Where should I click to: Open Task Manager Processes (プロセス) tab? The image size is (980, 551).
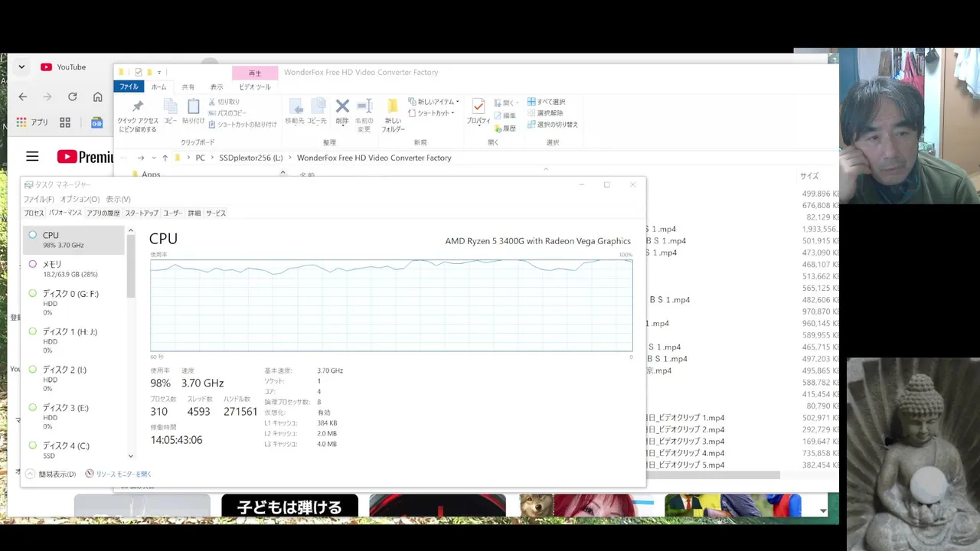(x=34, y=214)
